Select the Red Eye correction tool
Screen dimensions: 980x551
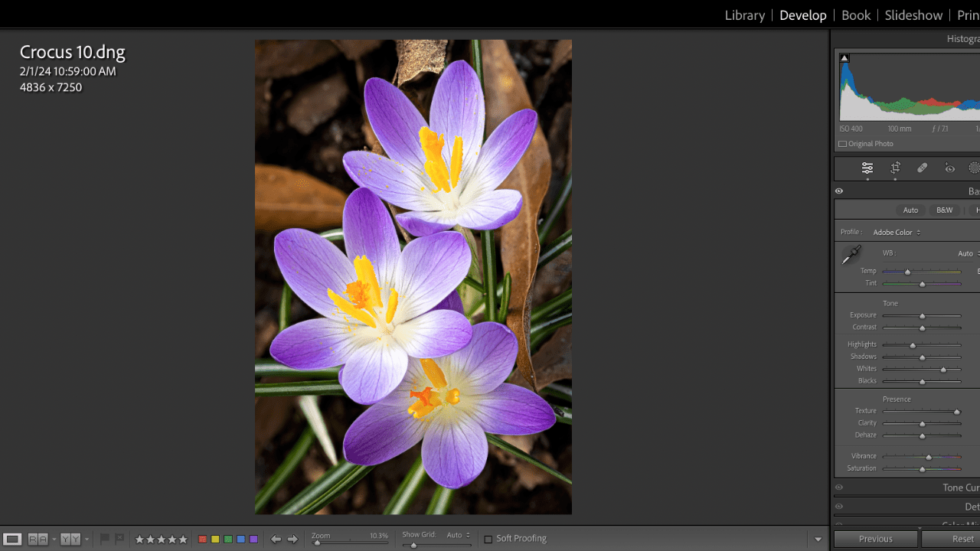(x=949, y=168)
